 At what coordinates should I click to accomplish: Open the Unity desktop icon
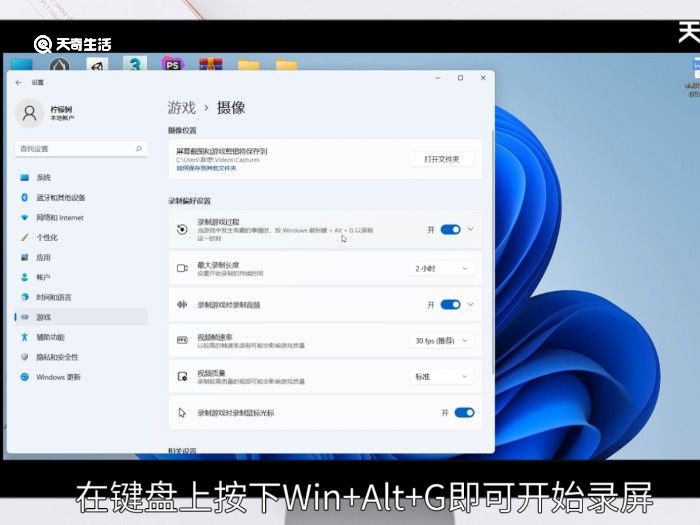[x=97, y=65]
